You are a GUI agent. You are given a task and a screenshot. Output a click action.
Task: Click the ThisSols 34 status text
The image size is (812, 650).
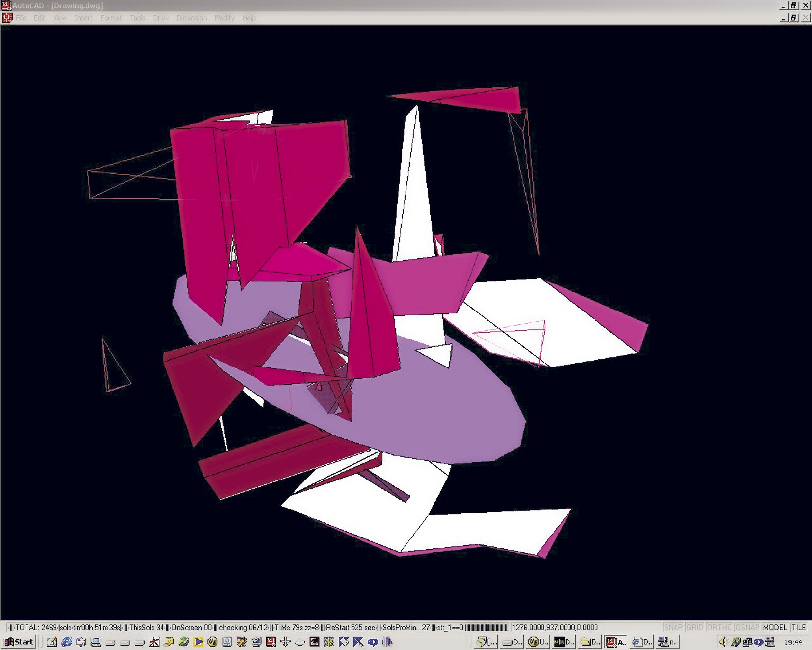coord(146,627)
